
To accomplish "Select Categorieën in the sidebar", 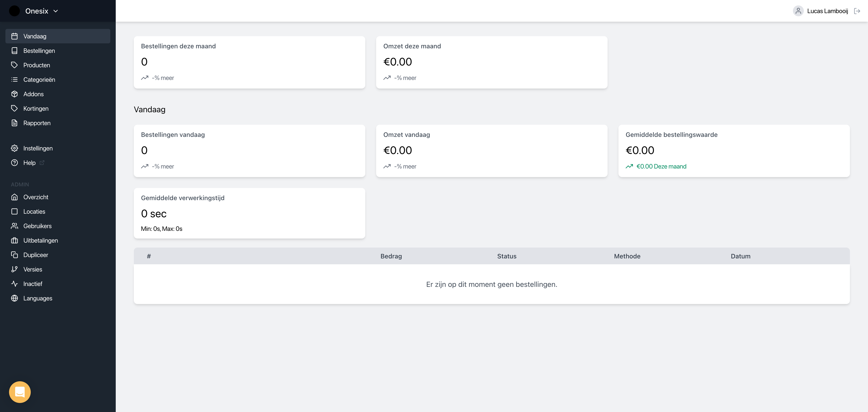I will point(58,80).
